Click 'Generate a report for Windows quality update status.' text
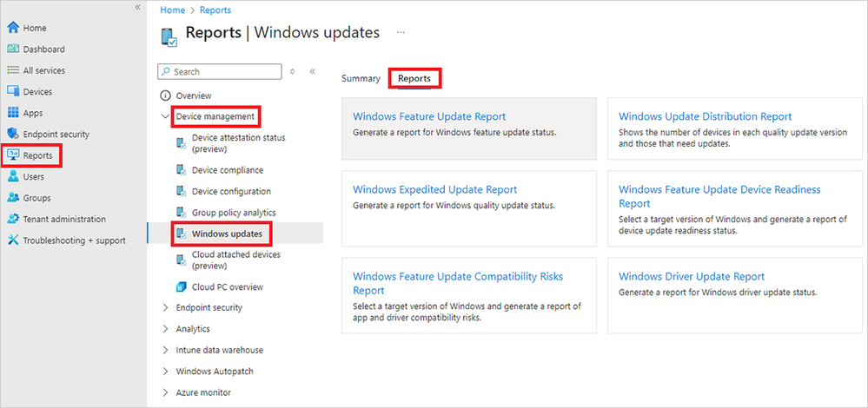The image size is (868, 408). 454,205
